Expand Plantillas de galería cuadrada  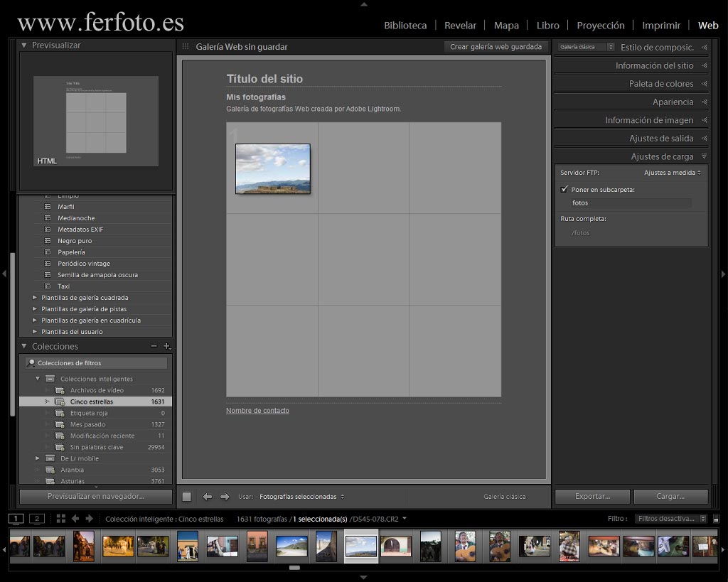point(34,298)
